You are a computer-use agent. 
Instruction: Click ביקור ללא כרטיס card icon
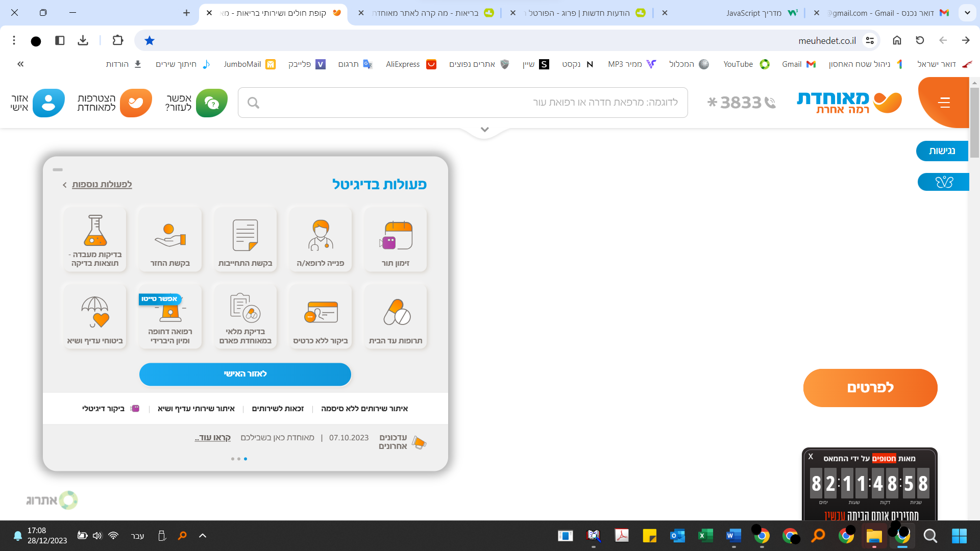[x=321, y=312]
